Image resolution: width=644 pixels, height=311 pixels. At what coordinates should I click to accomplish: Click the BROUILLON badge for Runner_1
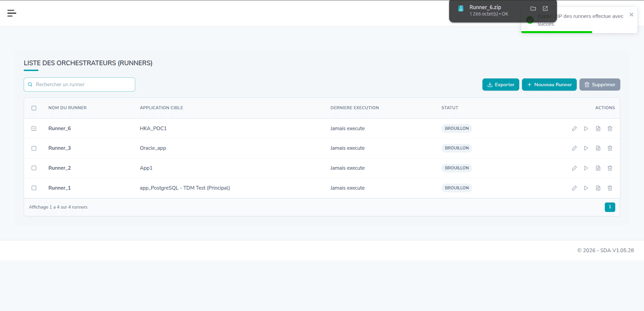(457, 188)
